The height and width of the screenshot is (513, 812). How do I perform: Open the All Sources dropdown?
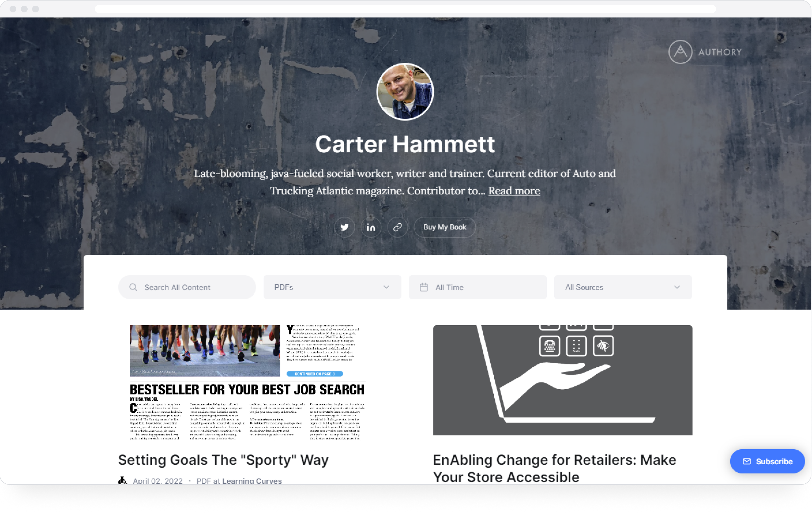click(623, 287)
